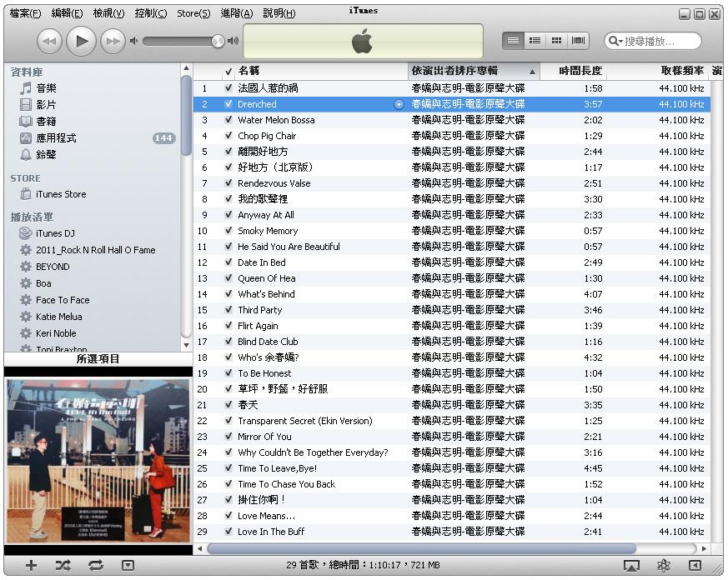Uncheck the Water Melon Bossa checkbox

click(x=228, y=120)
